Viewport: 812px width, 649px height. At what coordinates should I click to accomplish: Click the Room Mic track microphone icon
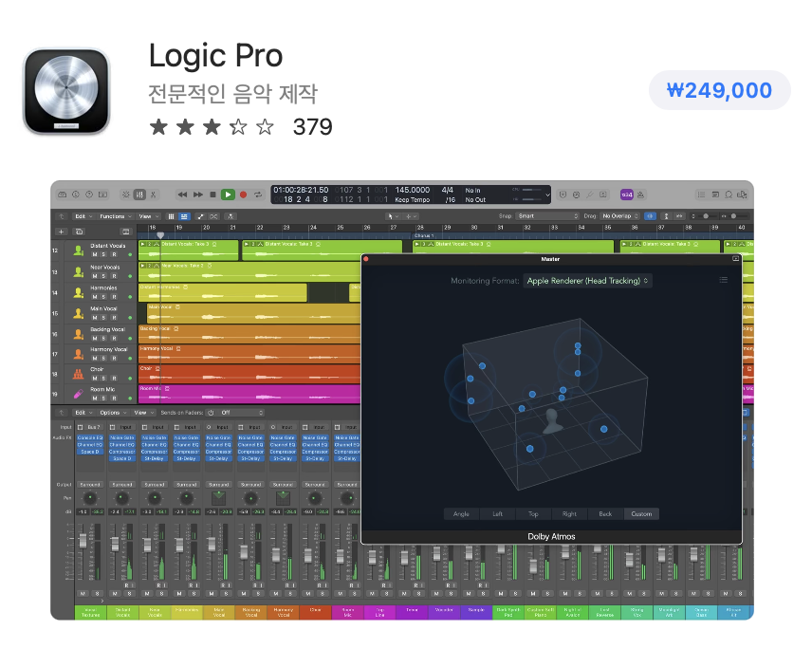point(78,394)
